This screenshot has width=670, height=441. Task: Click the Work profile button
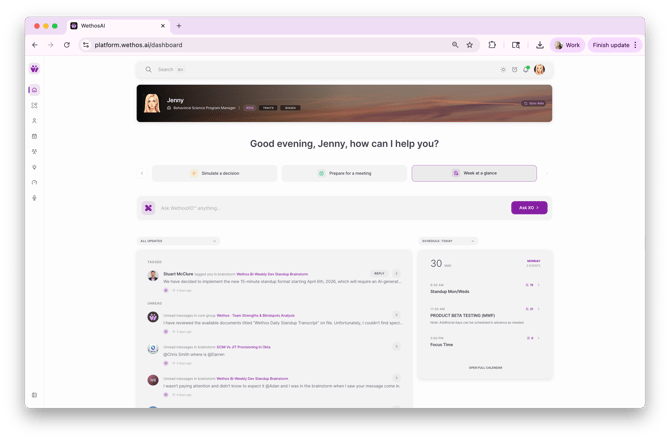click(567, 45)
